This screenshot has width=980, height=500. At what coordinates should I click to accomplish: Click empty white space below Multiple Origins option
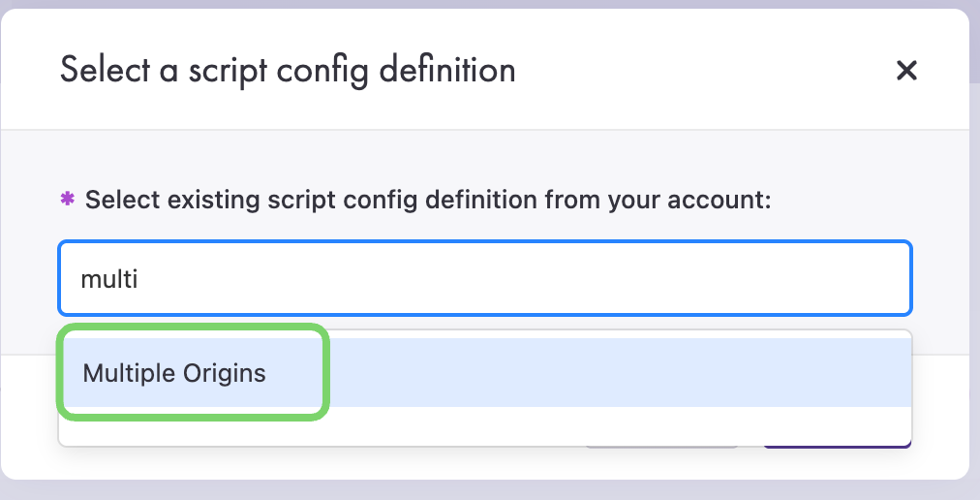click(484, 426)
